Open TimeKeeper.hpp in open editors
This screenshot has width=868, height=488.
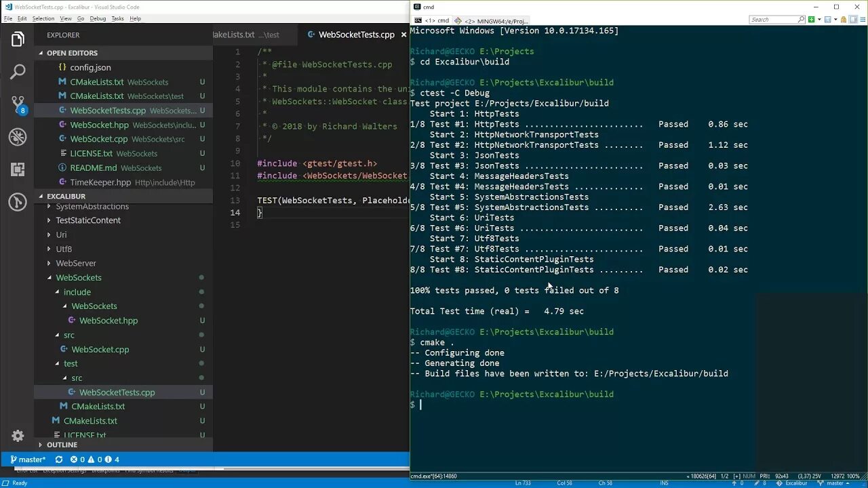click(123, 182)
